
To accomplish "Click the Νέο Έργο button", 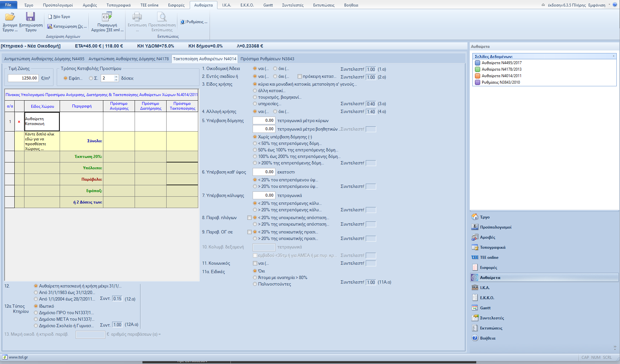I will pos(59,17).
